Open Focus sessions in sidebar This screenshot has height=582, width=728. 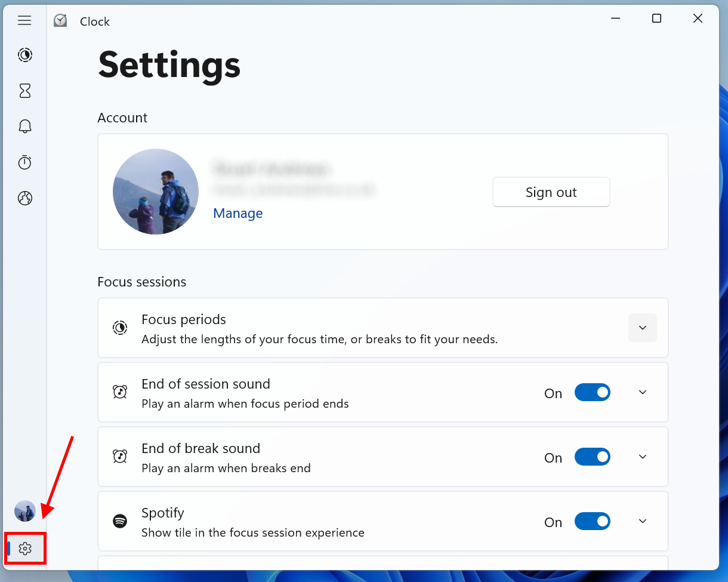point(24,55)
